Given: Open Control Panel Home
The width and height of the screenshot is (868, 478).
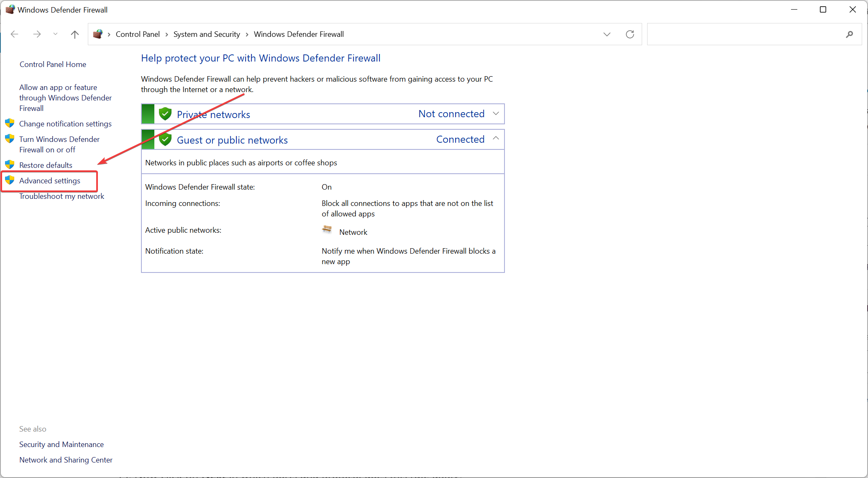Looking at the screenshot, I should point(53,64).
